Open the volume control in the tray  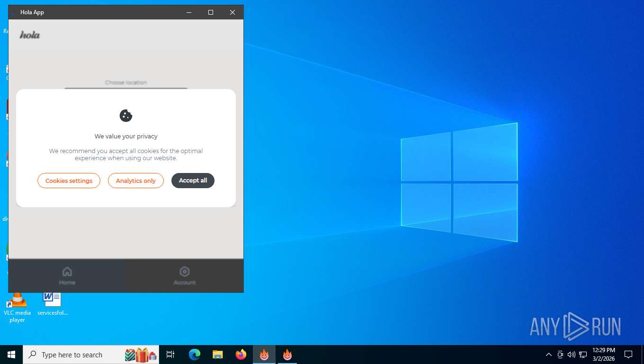(x=572, y=355)
